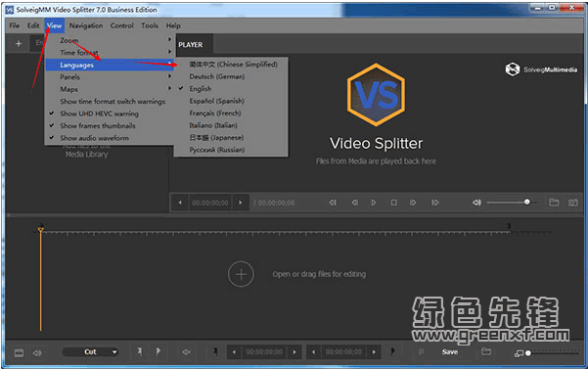Open the Cut mode dropdown
This screenshot has width=588, height=369.
tap(90, 351)
